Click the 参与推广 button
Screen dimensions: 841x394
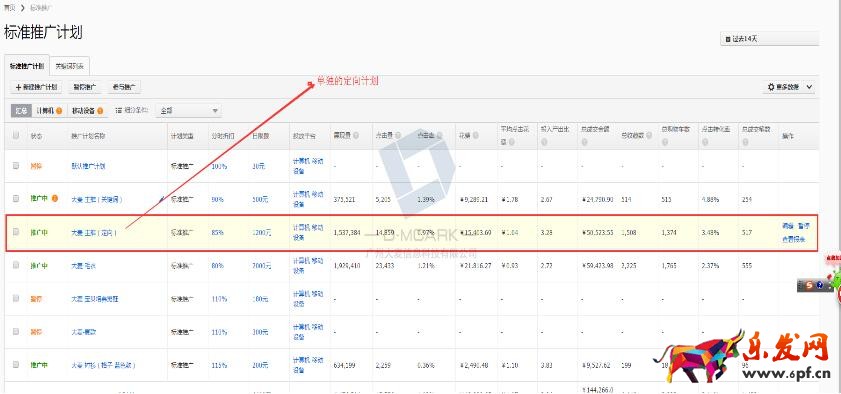click(x=123, y=87)
